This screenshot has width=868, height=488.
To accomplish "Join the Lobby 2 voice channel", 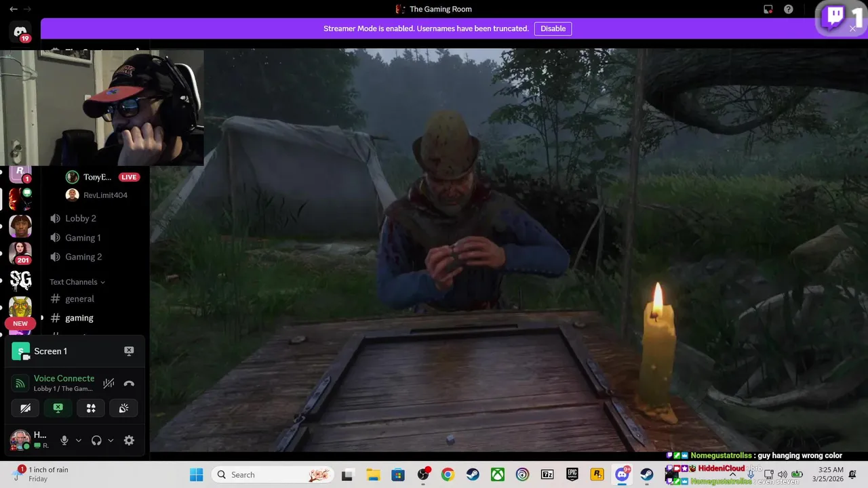I will [81, 218].
